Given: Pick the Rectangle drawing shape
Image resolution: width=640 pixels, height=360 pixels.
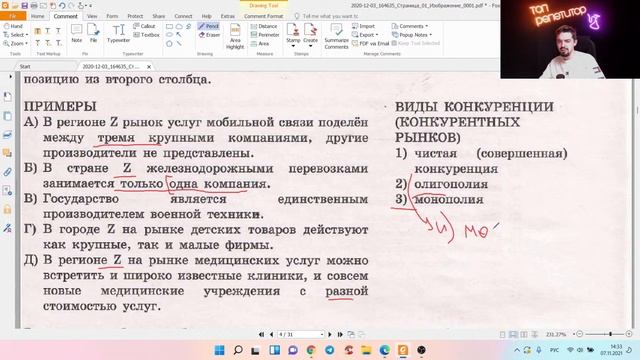Looking at the screenshot, I should pyautogui.click(x=169, y=26).
